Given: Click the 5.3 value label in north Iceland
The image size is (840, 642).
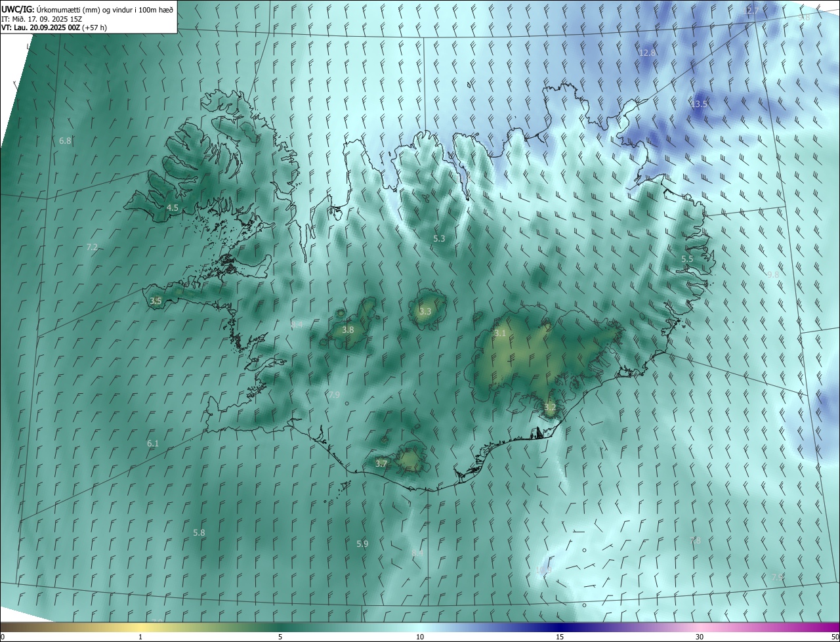Looking at the screenshot, I should pos(440,239).
